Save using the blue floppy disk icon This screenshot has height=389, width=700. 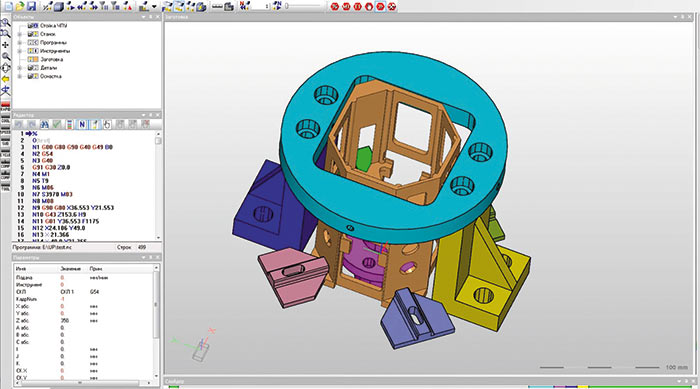(31, 6)
